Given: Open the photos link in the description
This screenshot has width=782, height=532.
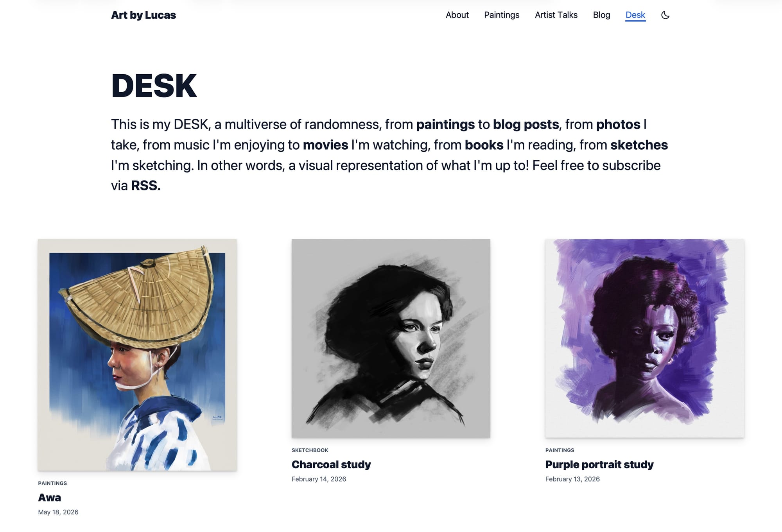Looking at the screenshot, I should click(x=618, y=124).
